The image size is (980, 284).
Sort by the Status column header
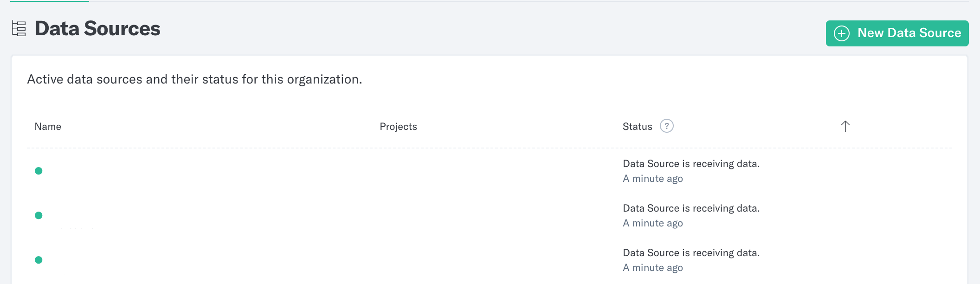tap(637, 127)
